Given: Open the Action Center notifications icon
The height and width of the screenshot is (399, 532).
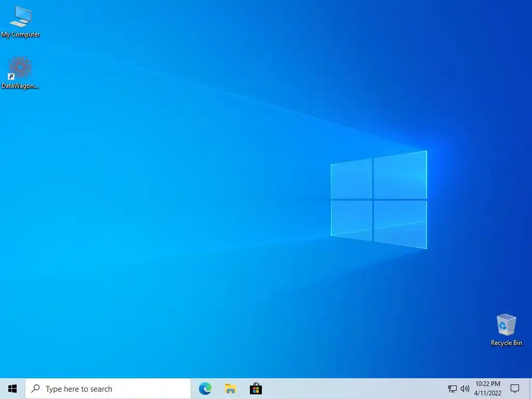Looking at the screenshot, I should pos(515,389).
